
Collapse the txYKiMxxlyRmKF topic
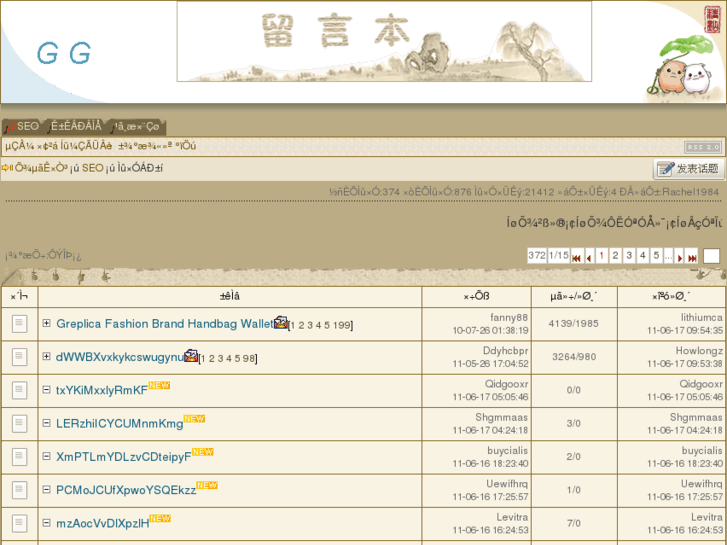[x=46, y=390]
